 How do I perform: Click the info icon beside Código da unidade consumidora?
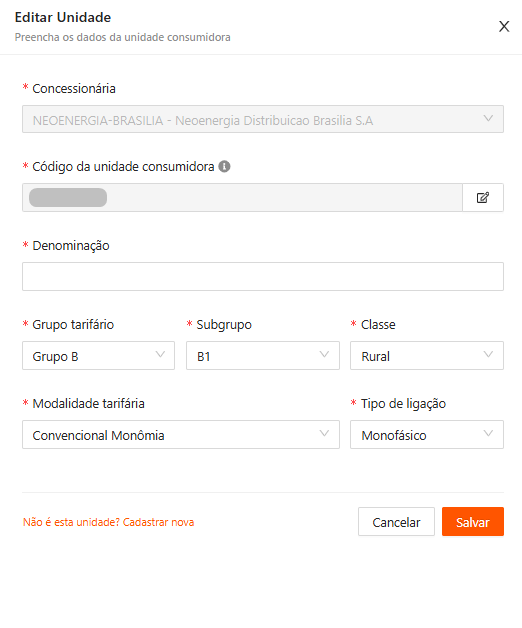(x=224, y=166)
